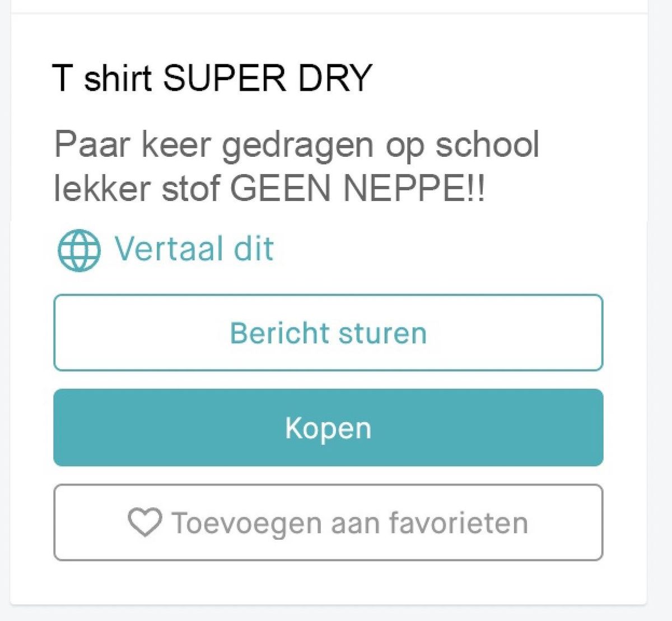This screenshot has height=621, width=672.
Task: Click the globe translate icon
Action: pos(79,250)
